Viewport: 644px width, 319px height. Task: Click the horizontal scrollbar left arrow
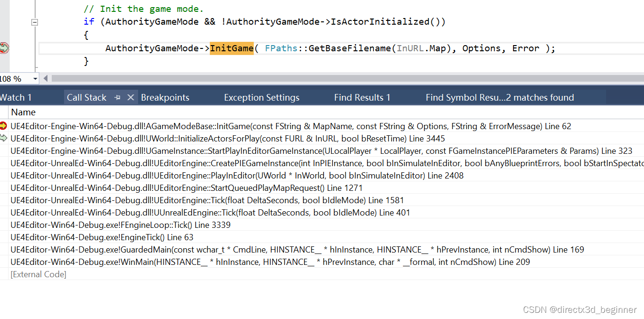click(46, 78)
